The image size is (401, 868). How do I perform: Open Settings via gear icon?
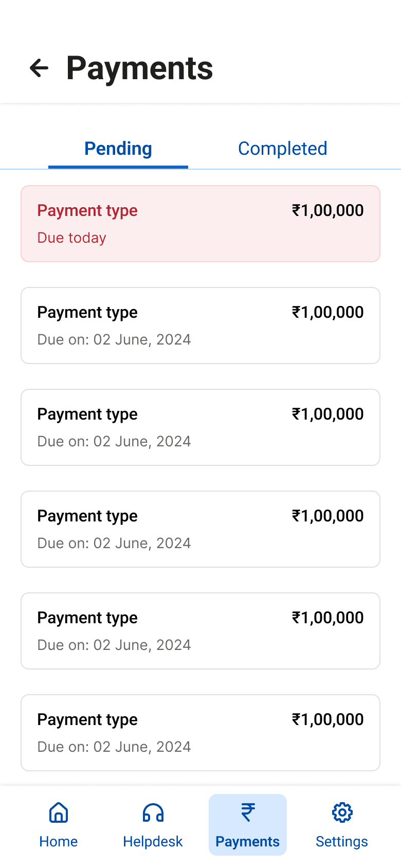click(342, 812)
